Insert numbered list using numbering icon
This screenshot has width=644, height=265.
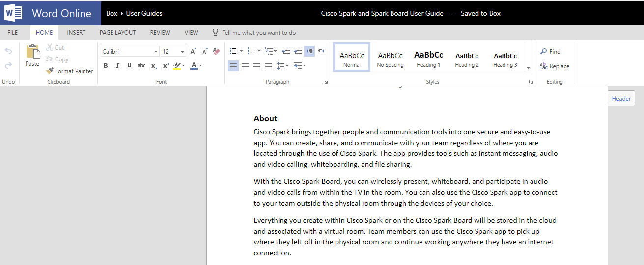point(251,51)
